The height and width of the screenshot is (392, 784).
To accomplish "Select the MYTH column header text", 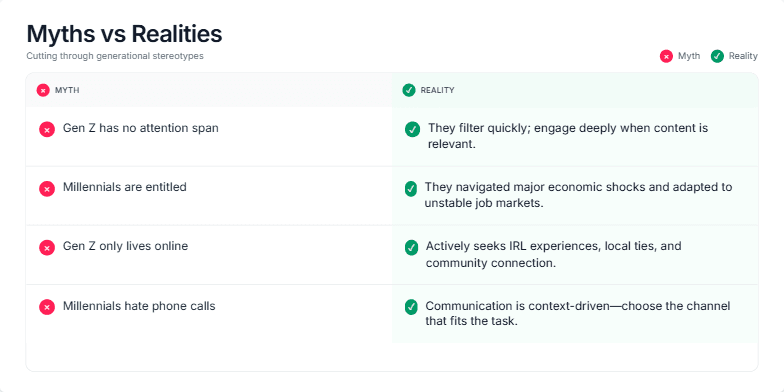I will tap(67, 90).
